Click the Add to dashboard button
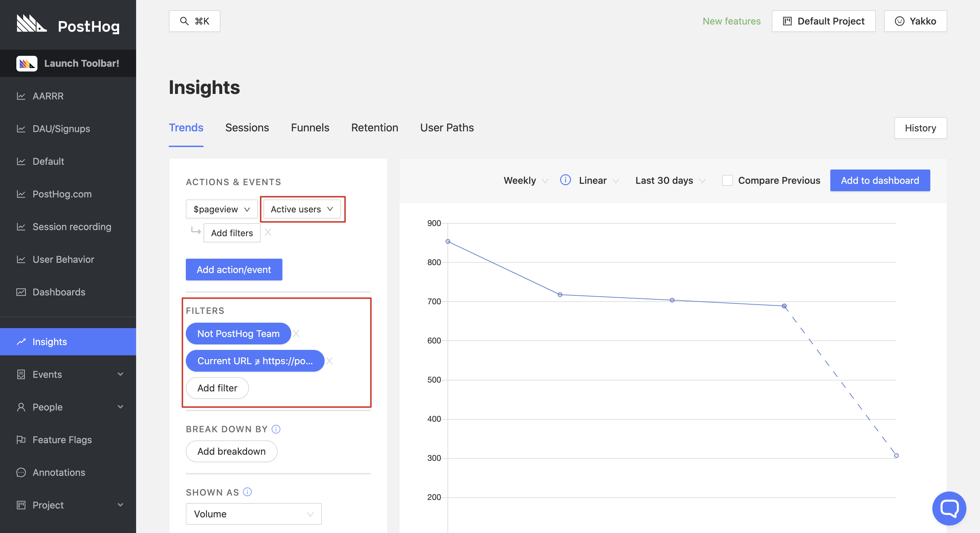Viewport: 980px width, 533px height. 880,180
